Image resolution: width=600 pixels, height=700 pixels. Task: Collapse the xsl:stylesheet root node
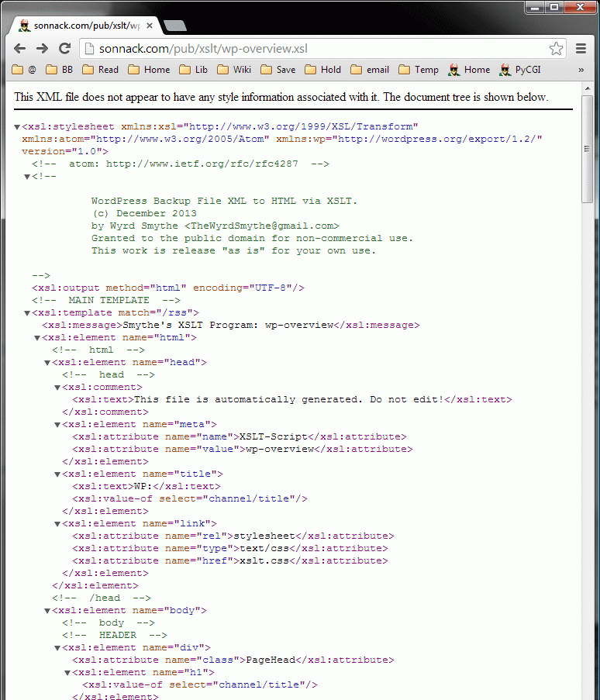click(18, 127)
